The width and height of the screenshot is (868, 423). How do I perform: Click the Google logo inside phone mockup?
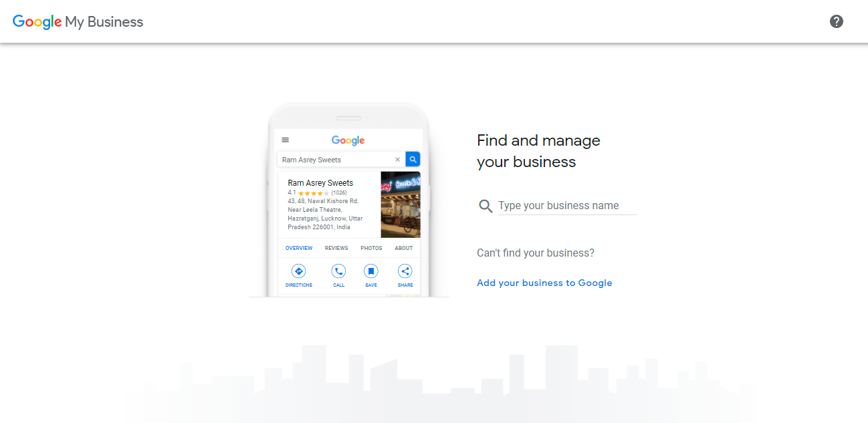348,140
